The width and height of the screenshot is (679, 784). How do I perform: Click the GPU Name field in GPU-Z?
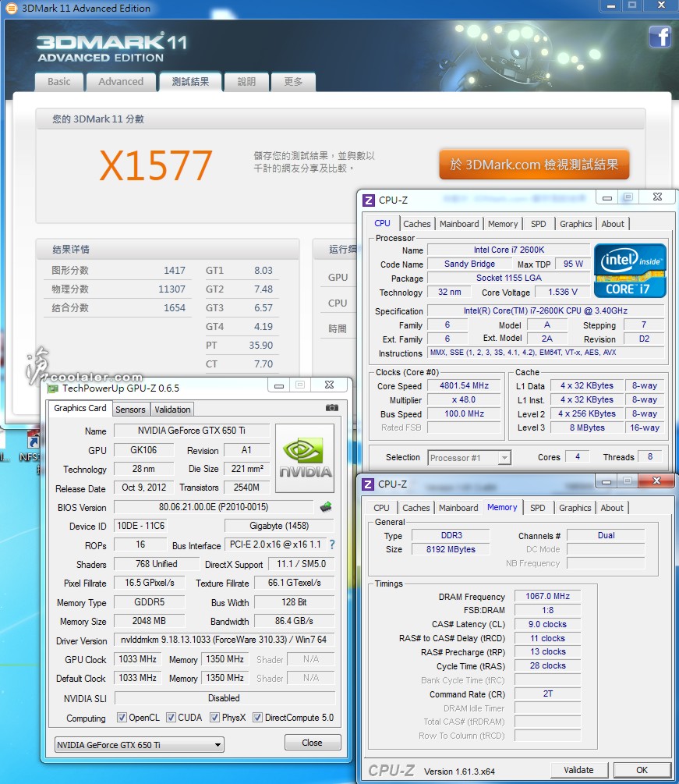191,431
